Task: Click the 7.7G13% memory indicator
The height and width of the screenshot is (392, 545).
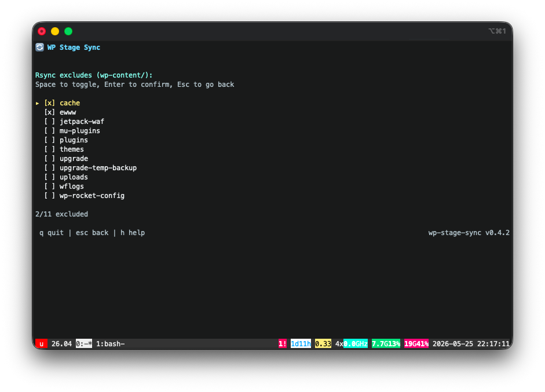Action: pyautogui.click(x=386, y=344)
